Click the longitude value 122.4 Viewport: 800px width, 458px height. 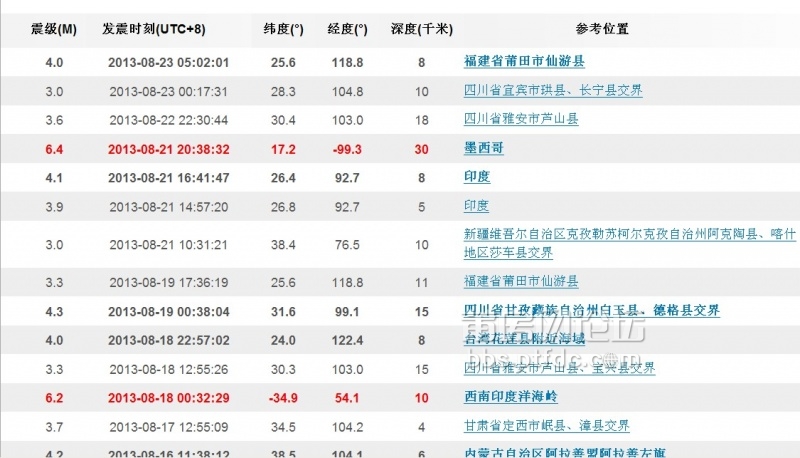point(347,340)
